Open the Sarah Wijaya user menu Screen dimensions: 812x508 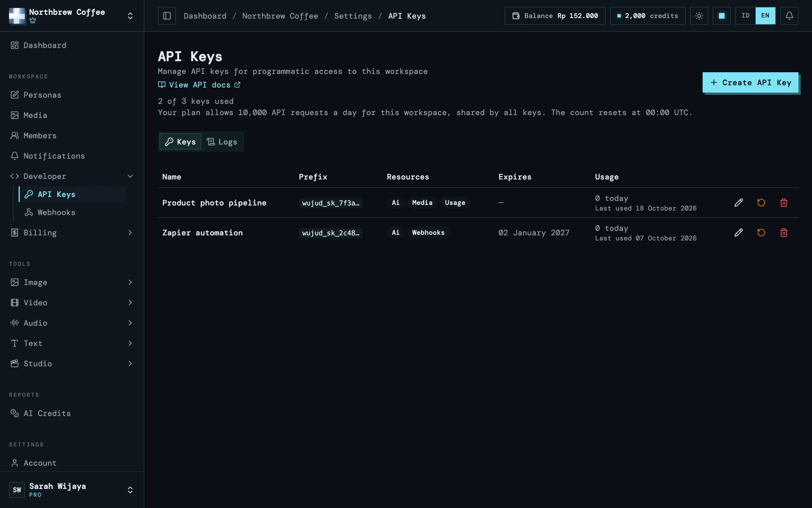pyautogui.click(x=72, y=490)
